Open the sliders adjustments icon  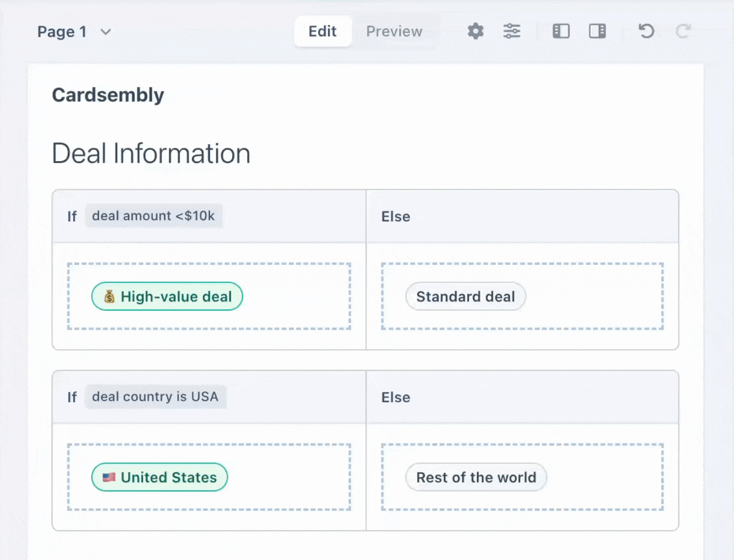pyautogui.click(x=512, y=31)
